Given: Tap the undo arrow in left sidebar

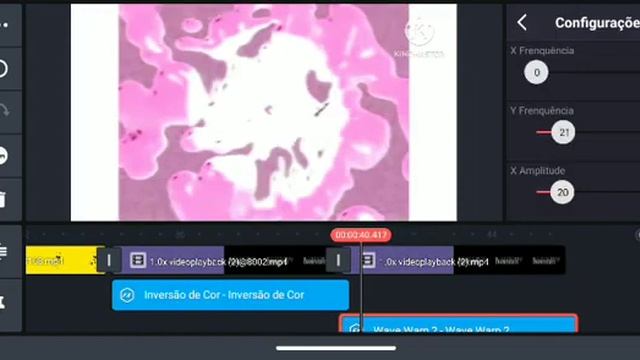Looking at the screenshot, I should point(3,68).
